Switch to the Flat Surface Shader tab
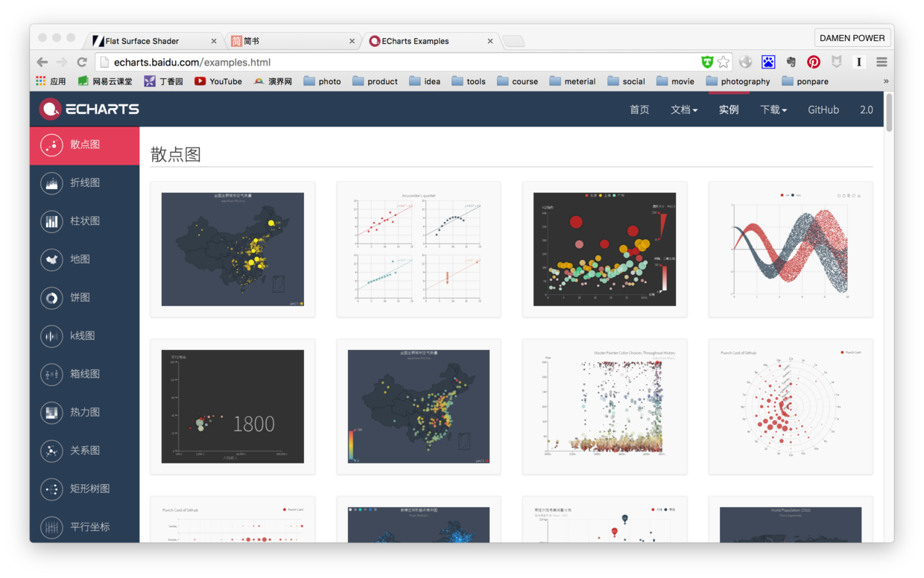Viewport: 924px width, 578px height. (154, 41)
